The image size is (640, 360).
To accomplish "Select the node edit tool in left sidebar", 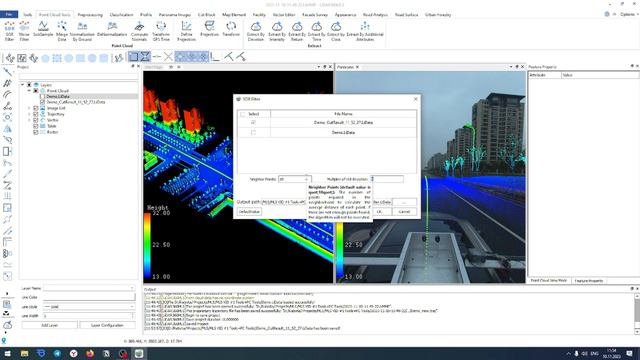I will (7, 106).
